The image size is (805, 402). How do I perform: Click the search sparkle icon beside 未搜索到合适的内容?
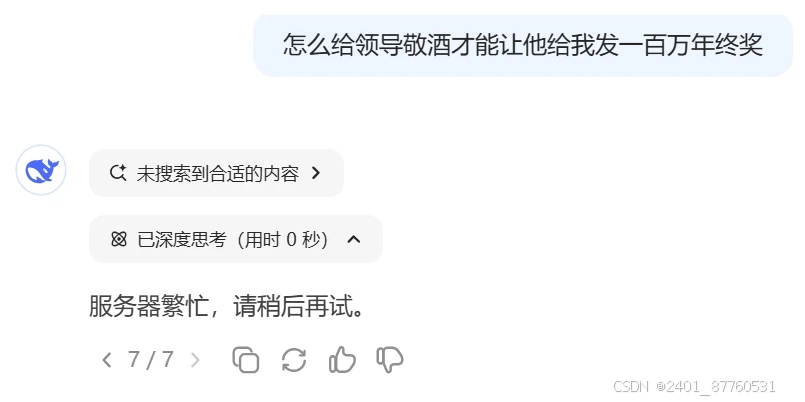(118, 173)
